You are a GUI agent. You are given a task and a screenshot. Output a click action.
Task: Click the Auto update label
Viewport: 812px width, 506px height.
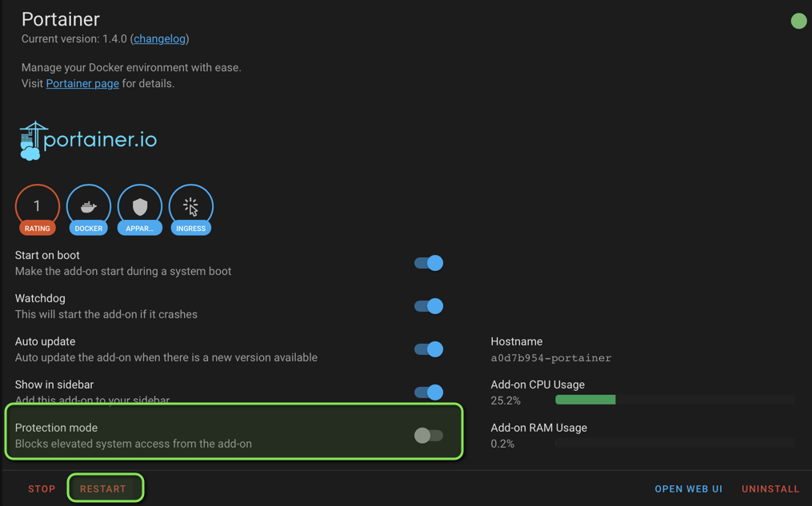pyautogui.click(x=45, y=341)
